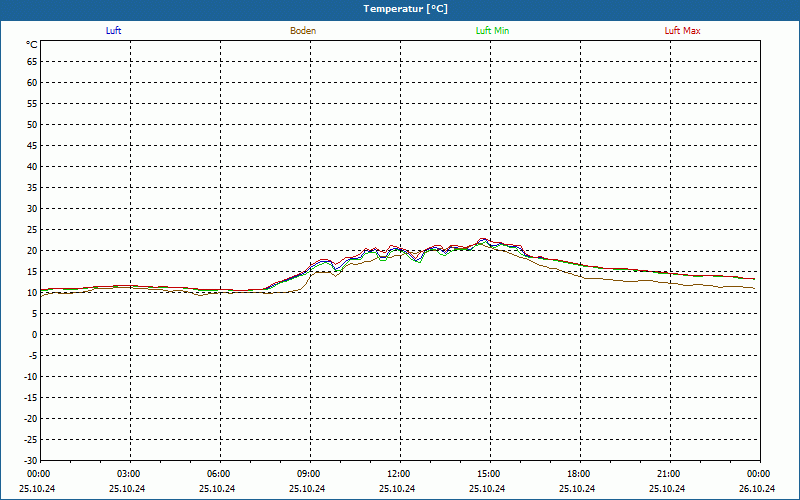Click the 25.10.24 date under 12:00
The width and height of the screenshot is (800, 500).
point(397,489)
